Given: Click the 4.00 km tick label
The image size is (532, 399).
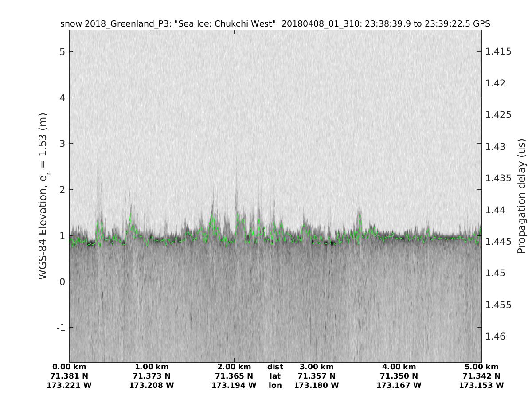Looking at the screenshot, I should (x=399, y=367).
